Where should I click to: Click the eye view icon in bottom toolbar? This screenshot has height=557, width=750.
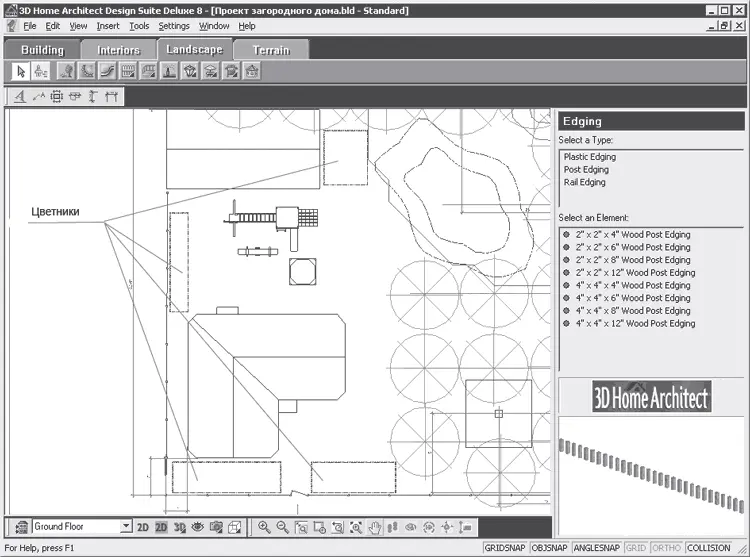(x=198, y=527)
